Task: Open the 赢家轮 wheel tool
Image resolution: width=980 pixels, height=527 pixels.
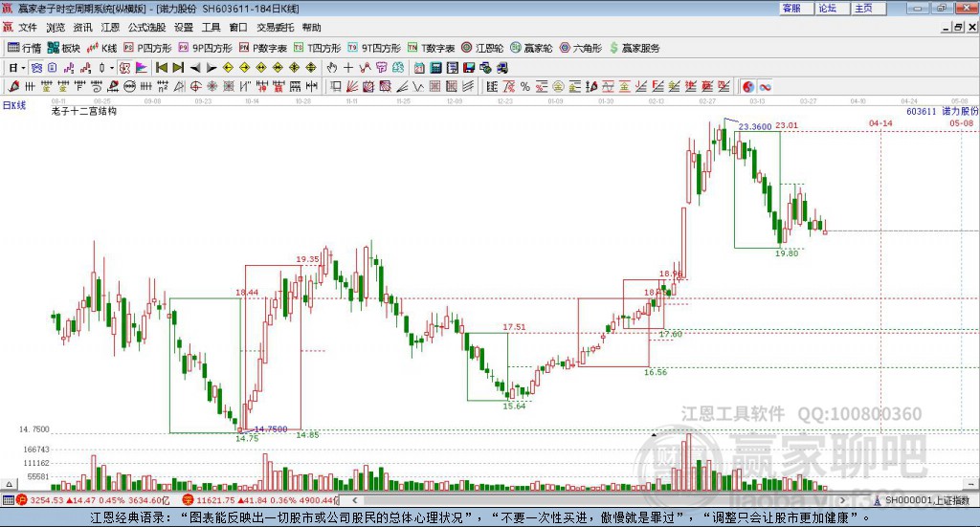Action: (x=531, y=48)
